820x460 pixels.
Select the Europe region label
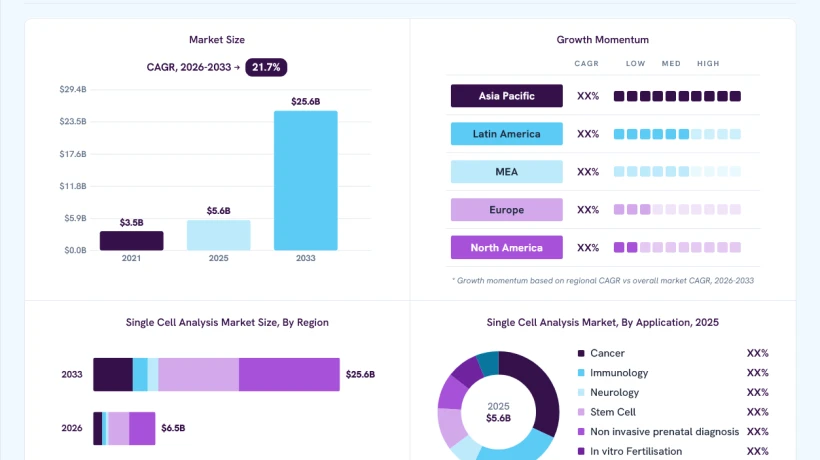(507, 210)
